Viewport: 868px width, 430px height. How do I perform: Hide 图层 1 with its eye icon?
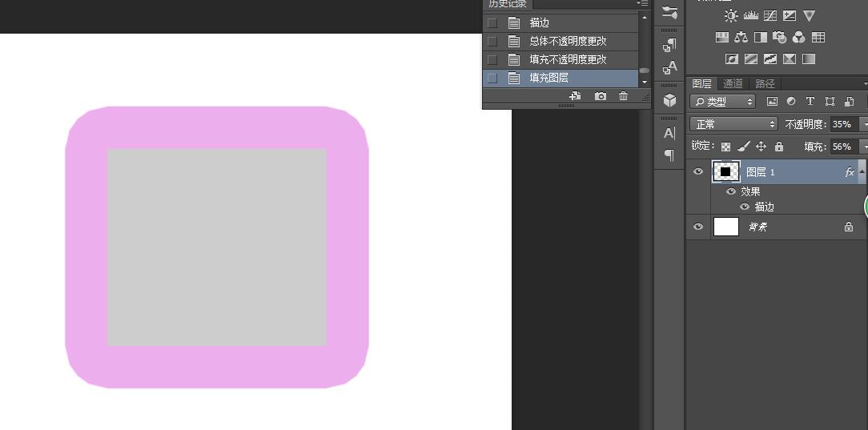pyautogui.click(x=698, y=172)
